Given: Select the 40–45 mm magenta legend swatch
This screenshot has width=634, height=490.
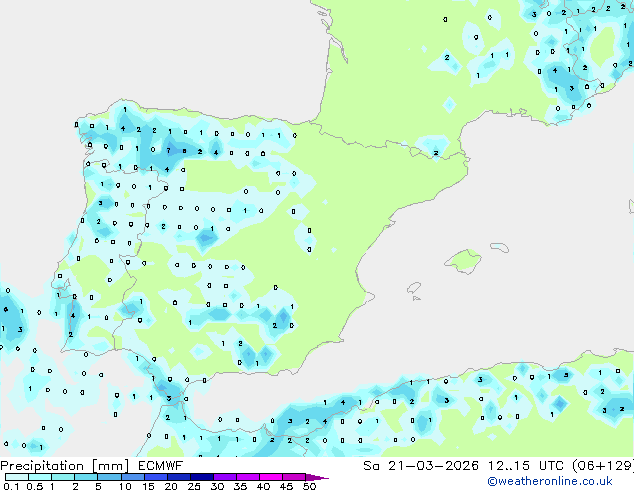Looking at the screenshot, I should click(x=271, y=477).
